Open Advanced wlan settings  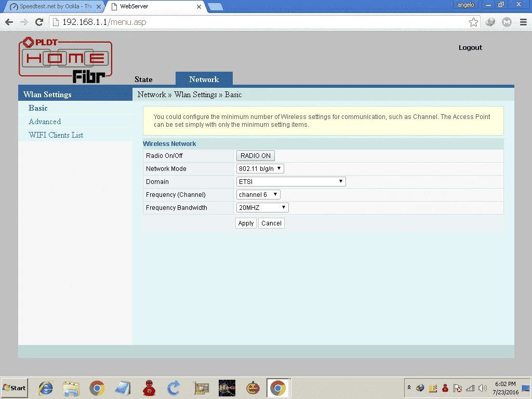click(45, 122)
